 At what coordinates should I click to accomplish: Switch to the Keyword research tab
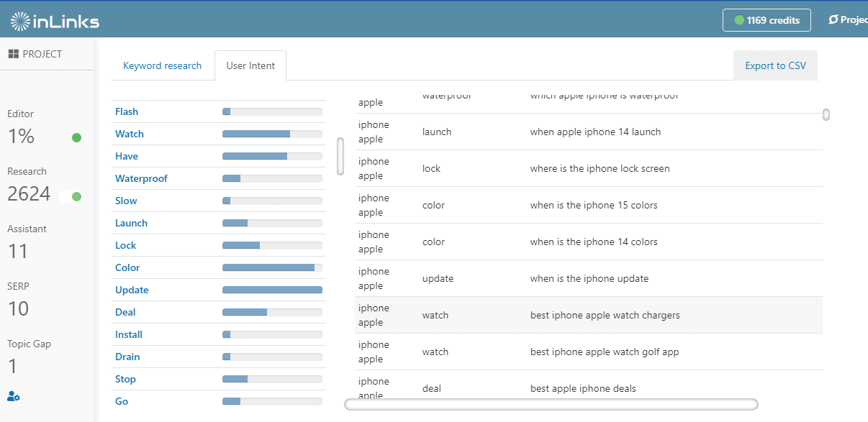pyautogui.click(x=163, y=65)
